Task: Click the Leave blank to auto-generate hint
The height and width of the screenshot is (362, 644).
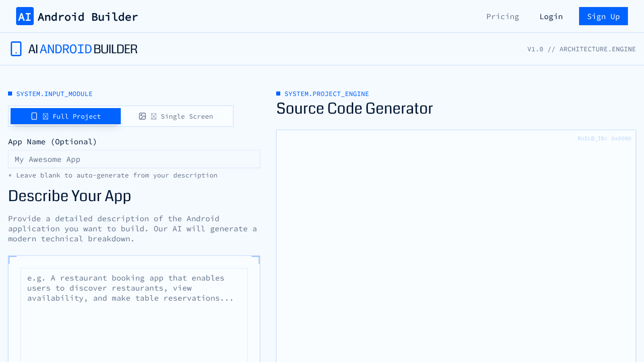Action: [113, 175]
